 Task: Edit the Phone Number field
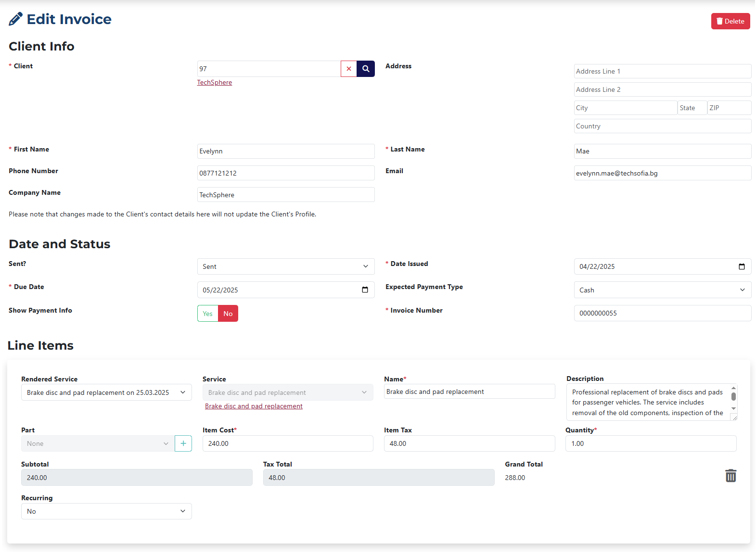[x=286, y=173]
